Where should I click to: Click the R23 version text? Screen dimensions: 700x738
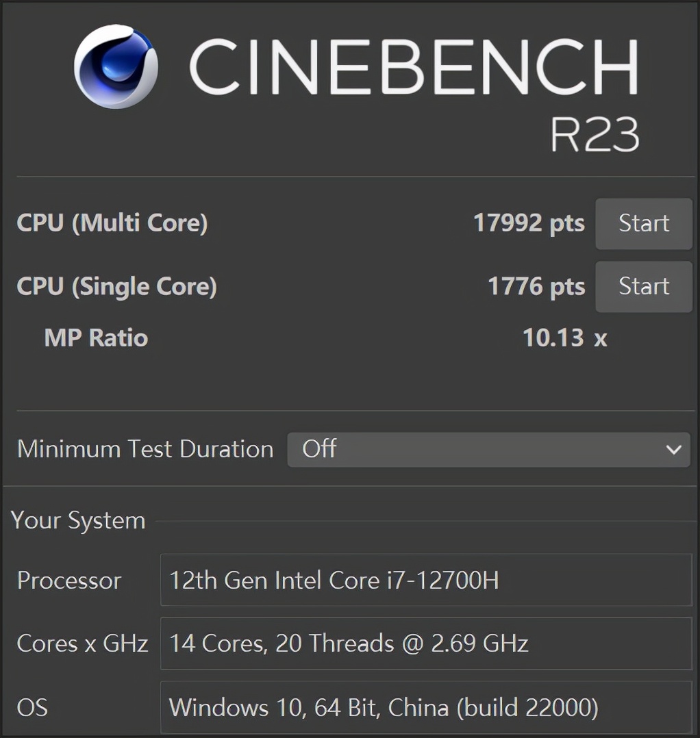595,133
